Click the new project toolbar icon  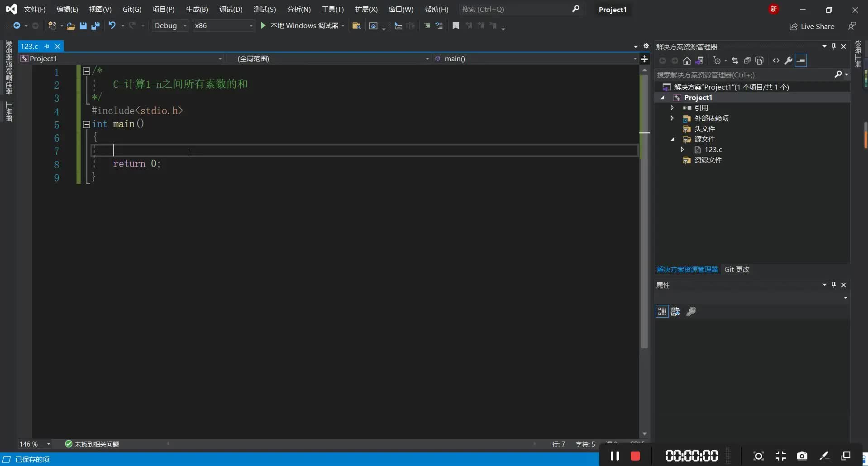[52, 26]
